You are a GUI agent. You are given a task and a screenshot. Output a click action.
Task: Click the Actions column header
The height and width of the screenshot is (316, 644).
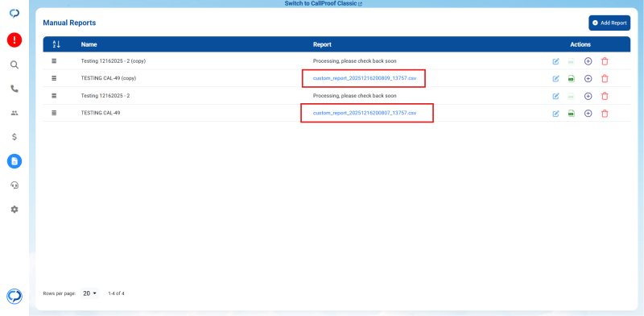[x=580, y=44]
